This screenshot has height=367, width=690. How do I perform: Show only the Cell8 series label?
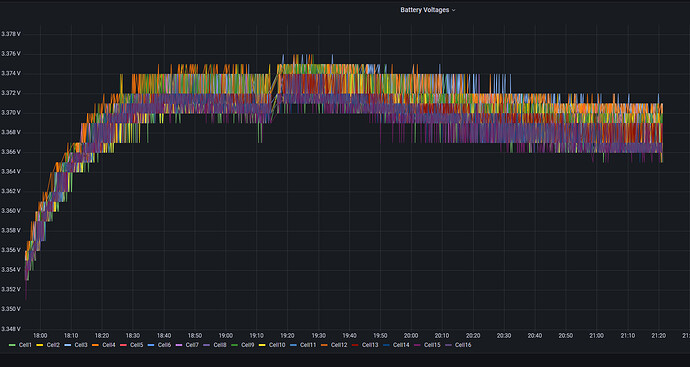[x=220, y=345]
